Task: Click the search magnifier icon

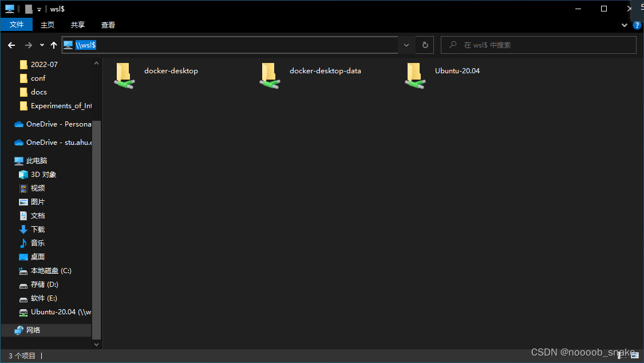Action: click(x=453, y=45)
